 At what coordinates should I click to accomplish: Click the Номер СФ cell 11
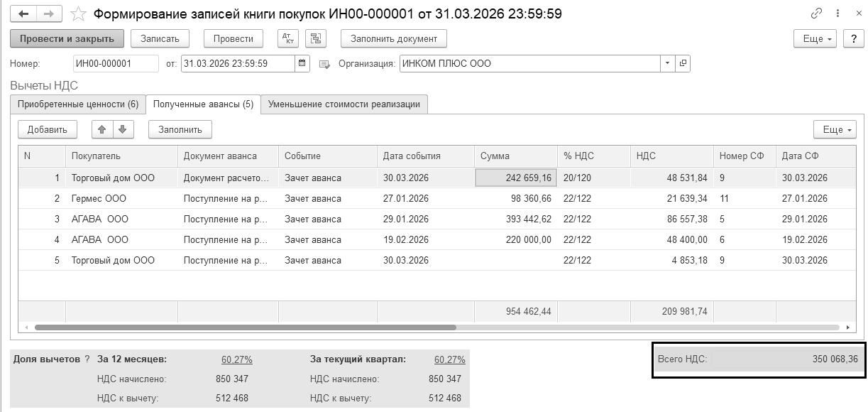pyautogui.click(x=745, y=198)
